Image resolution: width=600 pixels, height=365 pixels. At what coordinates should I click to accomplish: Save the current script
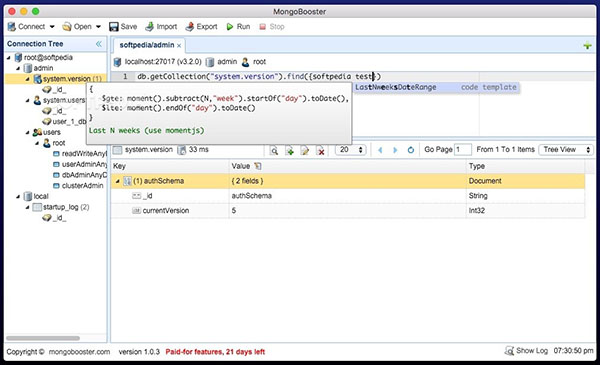pyautogui.click(x=123, y=26)
